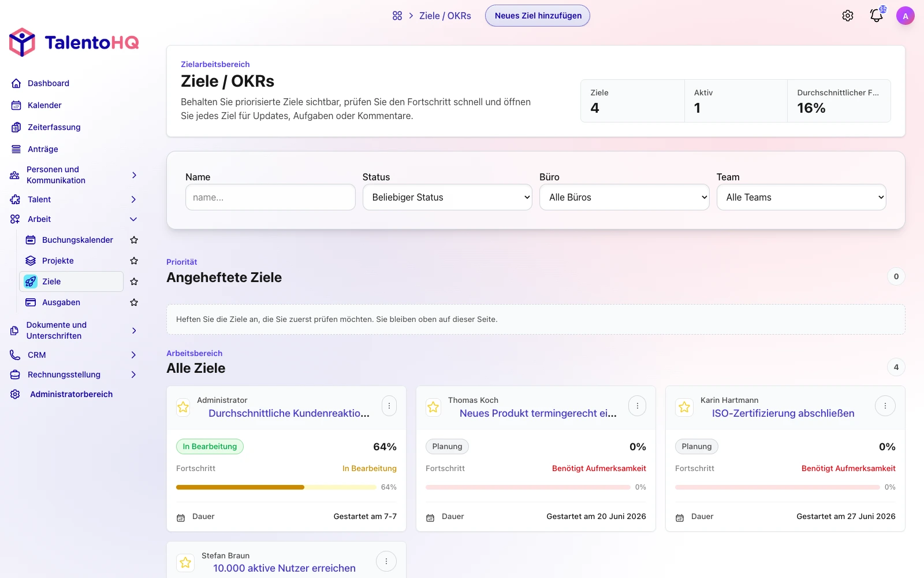The image size is (924, 578).
Task: Focus the Name filter input field
Action: [x=270, y=197]
